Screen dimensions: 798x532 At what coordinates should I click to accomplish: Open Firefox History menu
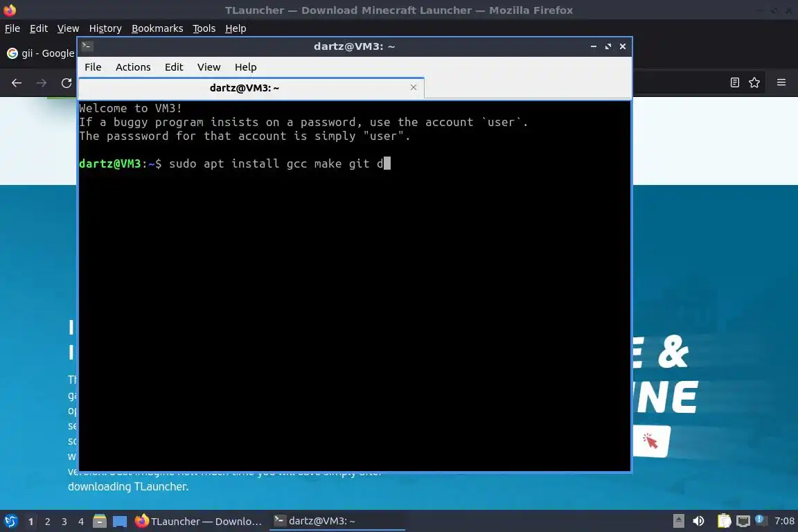coord(105,28)
